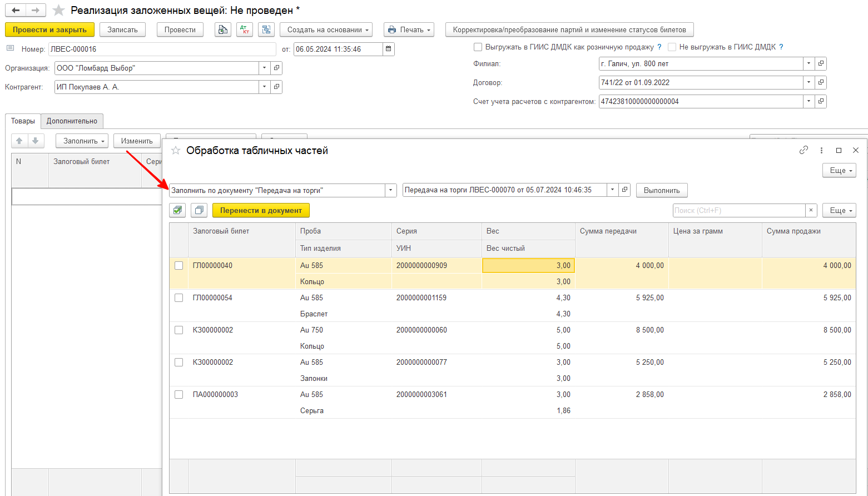This screenshot has height=496, width=868.
Task: Check the КЗ00000002 row with Au 750
Action: coord(178,330)
